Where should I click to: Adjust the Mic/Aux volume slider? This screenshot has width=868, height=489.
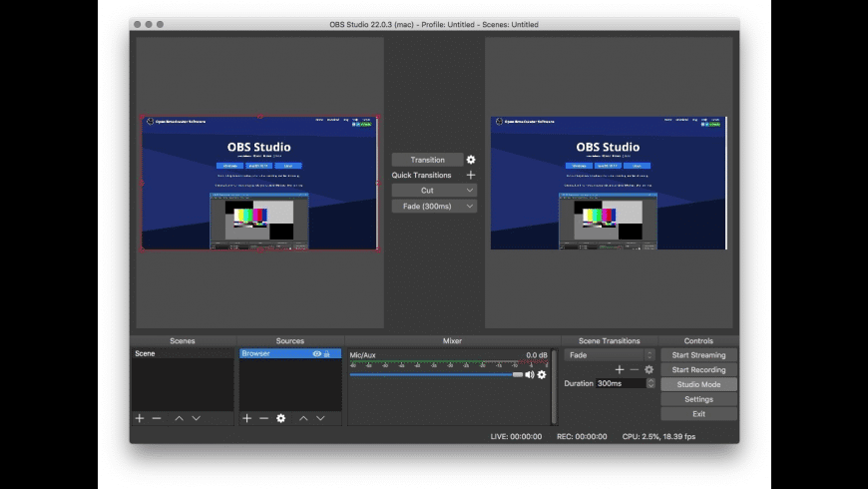[517, 374]
